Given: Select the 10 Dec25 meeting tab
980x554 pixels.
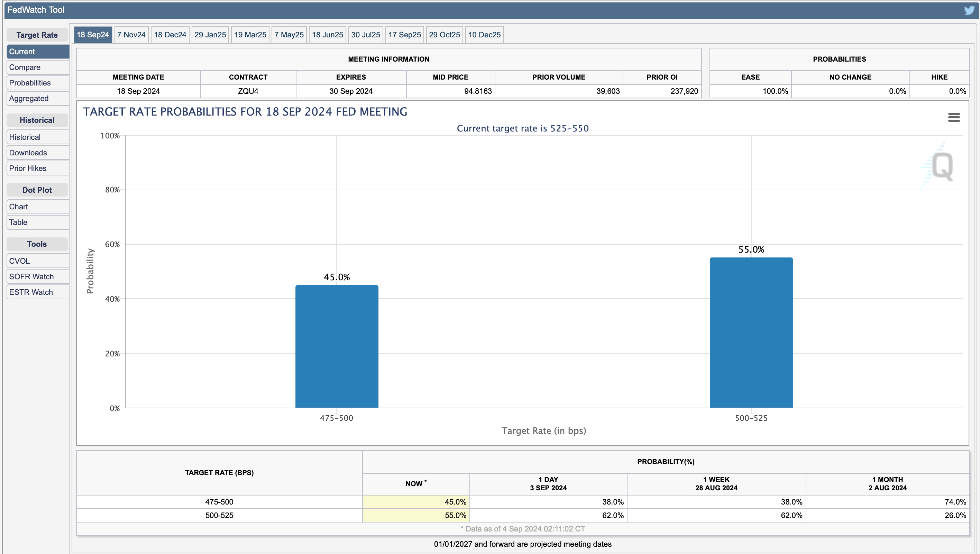Looking at the screenshot, I should (484, 35).
